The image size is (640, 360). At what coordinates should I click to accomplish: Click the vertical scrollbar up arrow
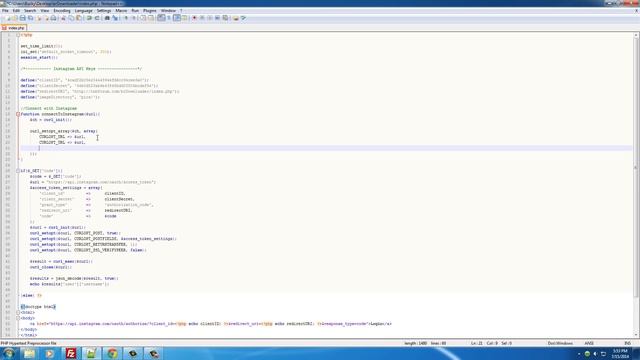[636, 36]
